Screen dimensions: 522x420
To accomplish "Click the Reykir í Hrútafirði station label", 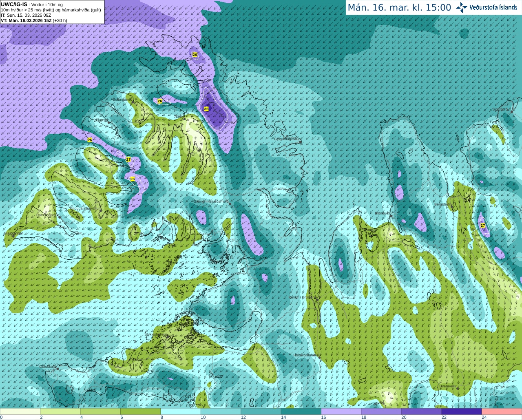I will click(x=302, y=297).
